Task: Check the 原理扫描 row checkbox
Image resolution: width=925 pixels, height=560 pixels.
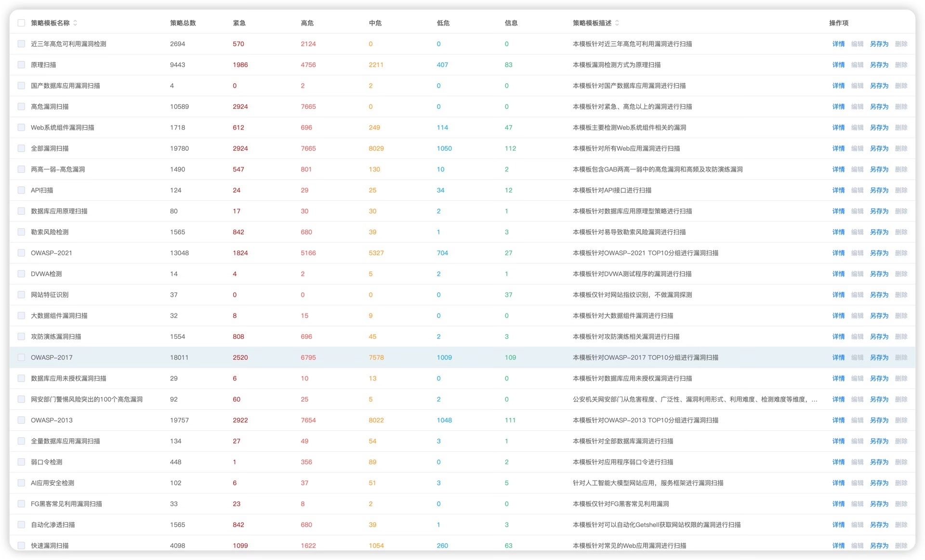Action: click(21, 65)
